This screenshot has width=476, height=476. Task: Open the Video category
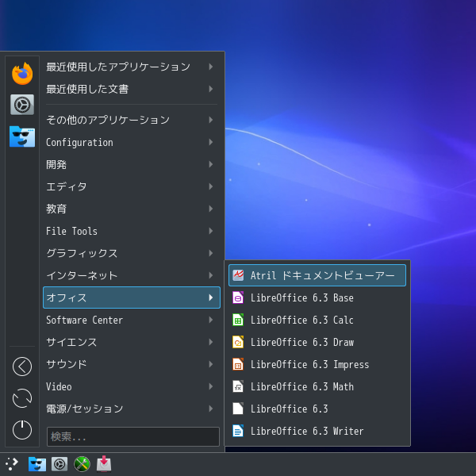tap(132, 386)
